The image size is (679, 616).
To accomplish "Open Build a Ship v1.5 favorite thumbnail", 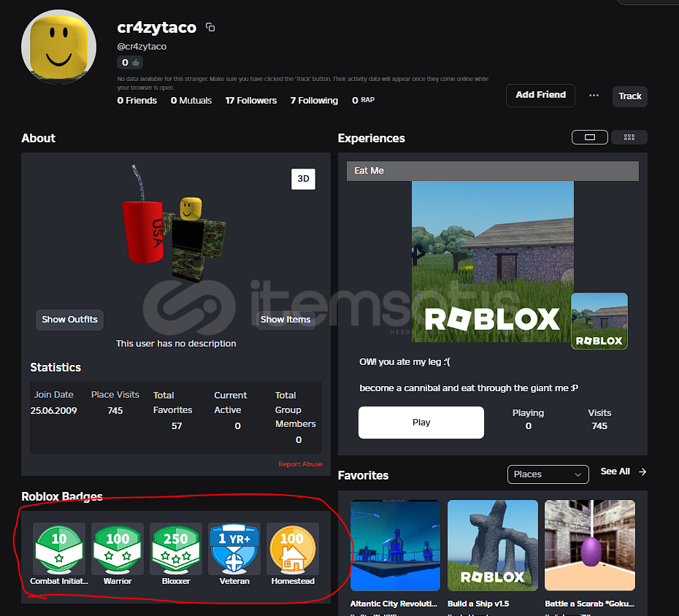I will coord(492,545).
